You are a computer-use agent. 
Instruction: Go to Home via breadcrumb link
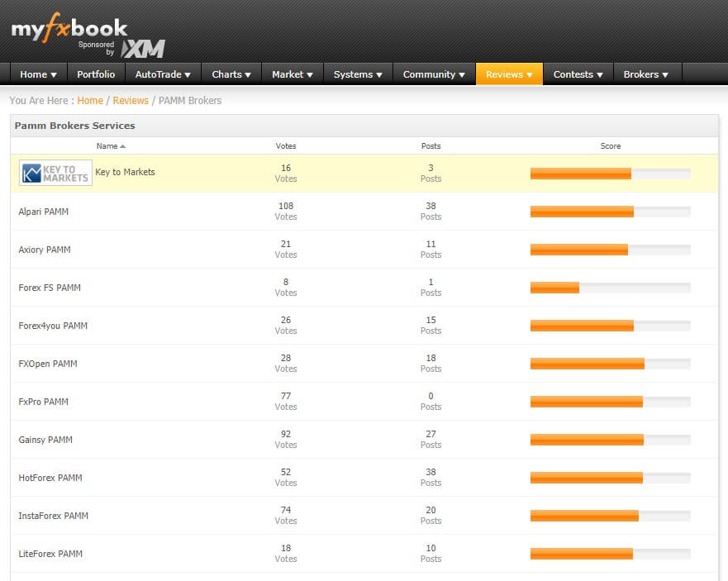pyautogui.click(x=90, y=101)
